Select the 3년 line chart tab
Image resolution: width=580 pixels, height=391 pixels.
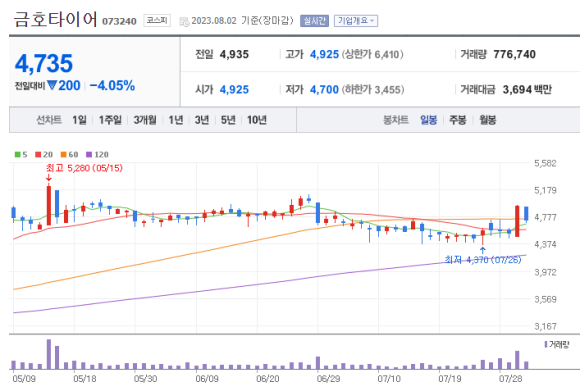tap(202, 120)
